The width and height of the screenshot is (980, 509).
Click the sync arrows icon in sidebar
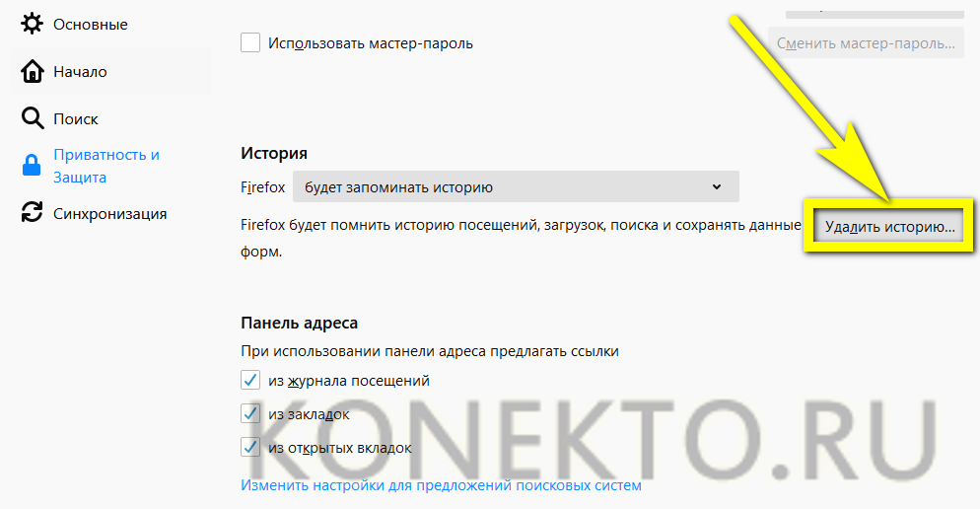pyautogui.click(x=33, y=213)
